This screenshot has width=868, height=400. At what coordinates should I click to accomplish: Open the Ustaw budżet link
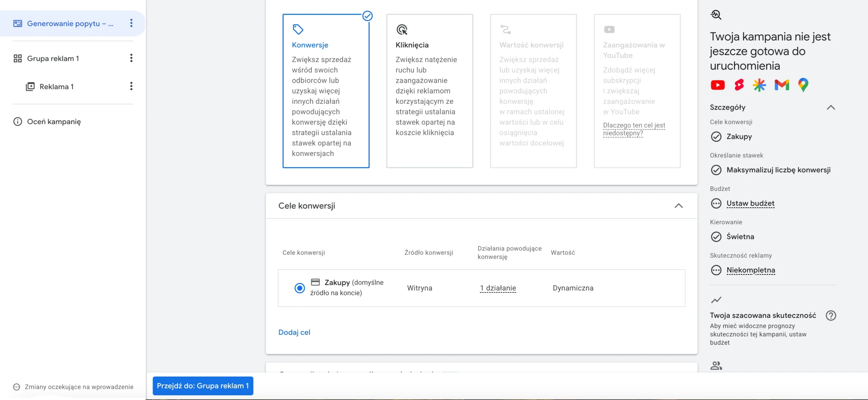tap(750, 204)
